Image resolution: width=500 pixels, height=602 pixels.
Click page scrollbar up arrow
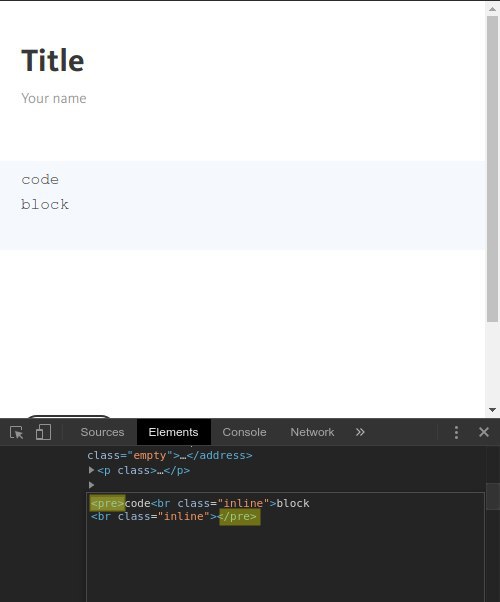pos(493,9)
